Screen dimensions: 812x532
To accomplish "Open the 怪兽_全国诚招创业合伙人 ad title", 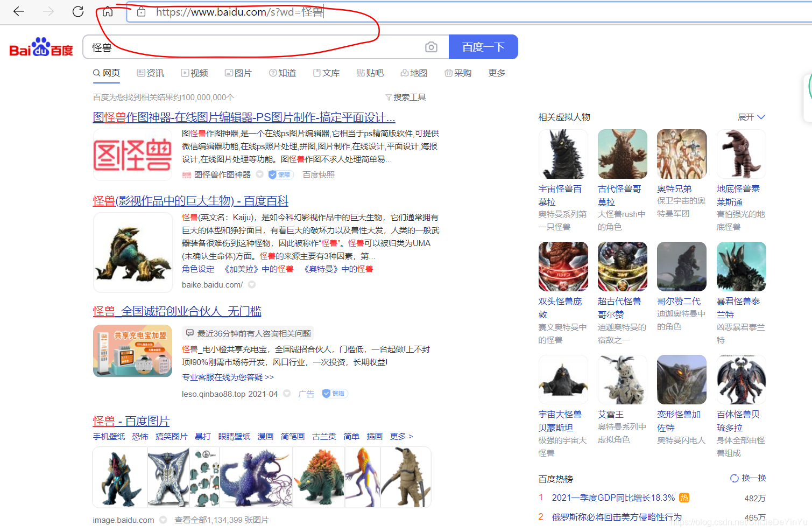I will 177,311.
